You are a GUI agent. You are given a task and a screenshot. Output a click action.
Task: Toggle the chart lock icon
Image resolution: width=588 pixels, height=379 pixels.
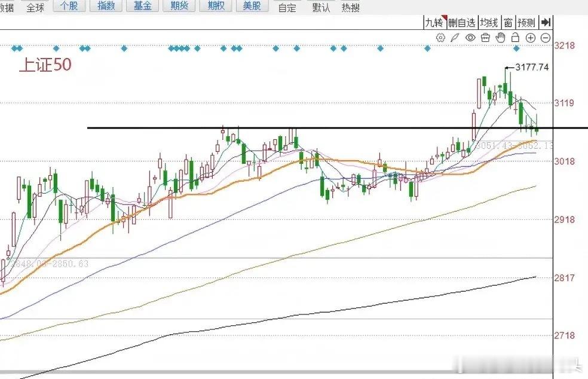coord(516,38)
